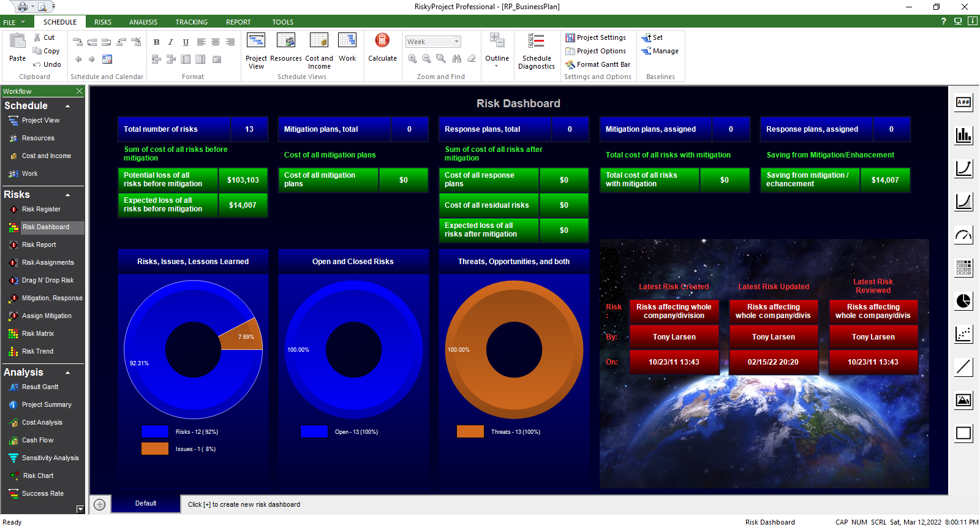Toggle italic text formatting
The height and width of the screenshot is (527, 980).
point(170,42)
